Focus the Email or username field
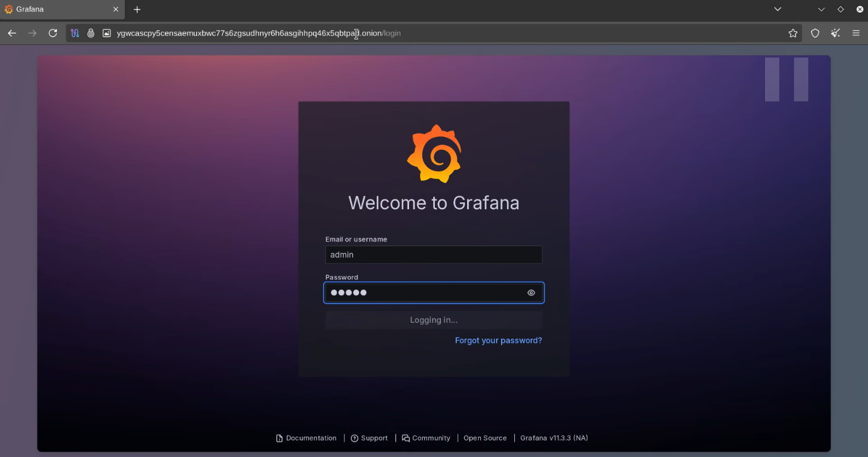Image resolution: width=868 pixels, height=457 pixels. (x=434, y=255)
